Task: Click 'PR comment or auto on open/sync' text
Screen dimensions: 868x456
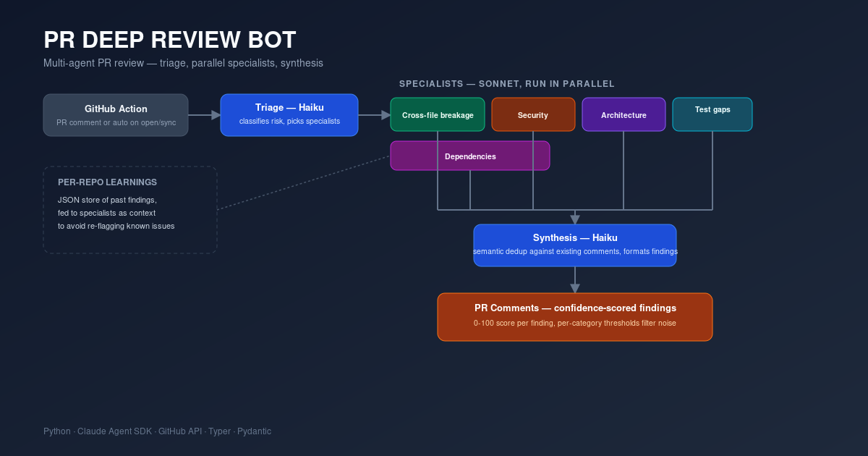Action: coord(116,122)
